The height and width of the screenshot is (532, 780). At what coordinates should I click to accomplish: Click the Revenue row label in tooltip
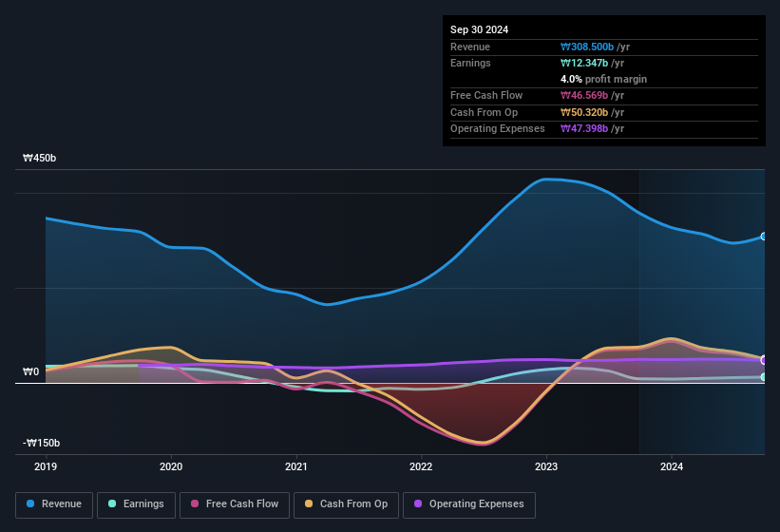[470, 47]
